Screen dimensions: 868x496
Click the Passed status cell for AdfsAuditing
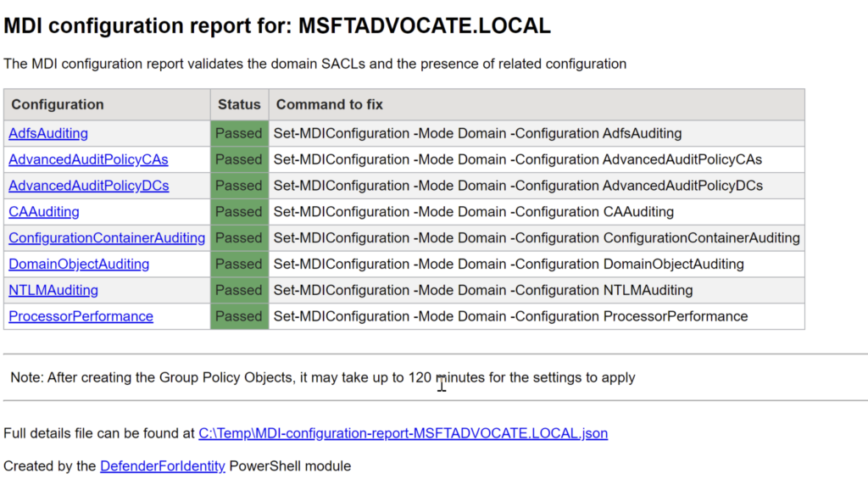(x=239, y=133)
